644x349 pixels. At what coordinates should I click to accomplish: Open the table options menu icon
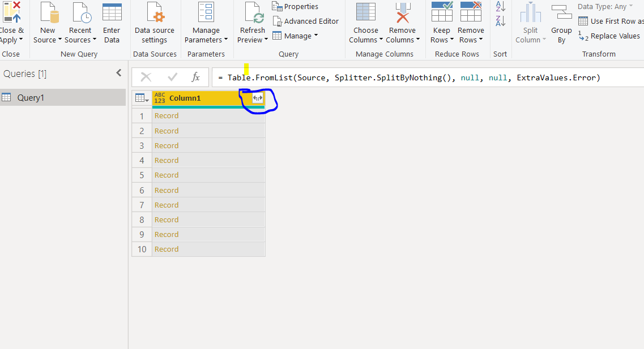coord(142,98)
